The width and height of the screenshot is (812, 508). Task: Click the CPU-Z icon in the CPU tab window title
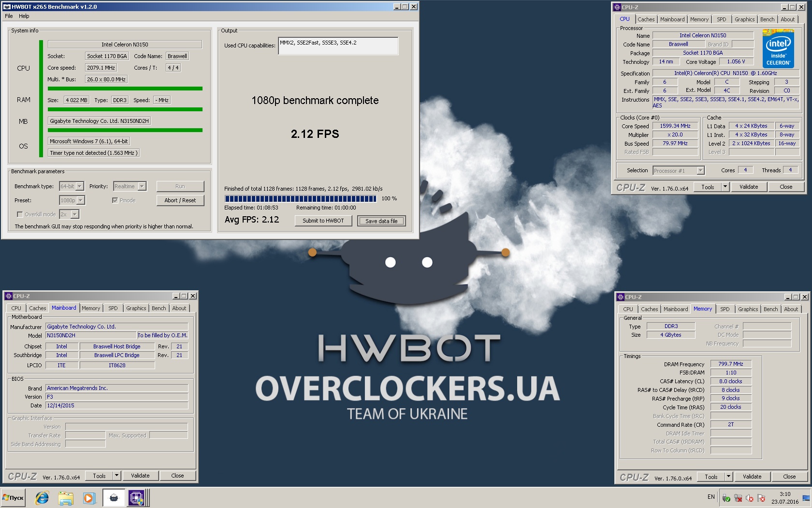pyautogui.click(x=617, y=7)
